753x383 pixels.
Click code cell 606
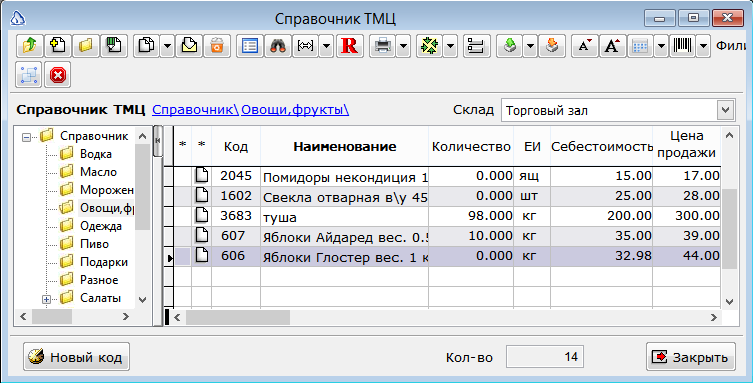click(x=236, y=257)
